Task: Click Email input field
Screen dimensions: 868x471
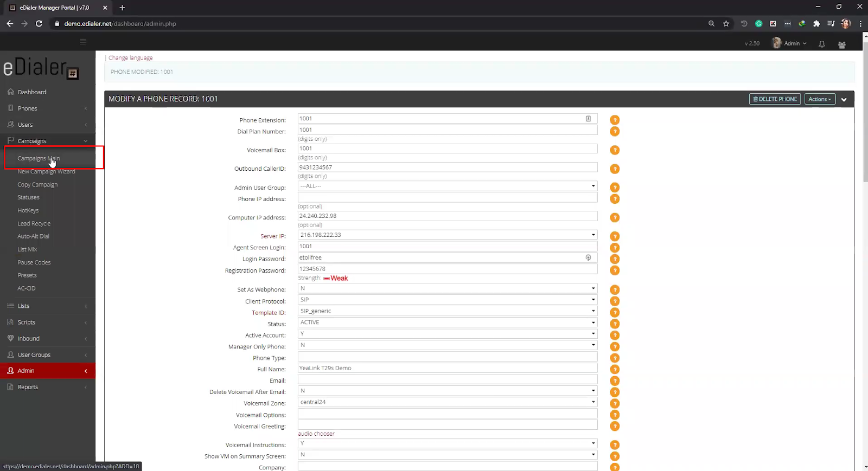Action: pyautogui.click(x=448, y=379)
